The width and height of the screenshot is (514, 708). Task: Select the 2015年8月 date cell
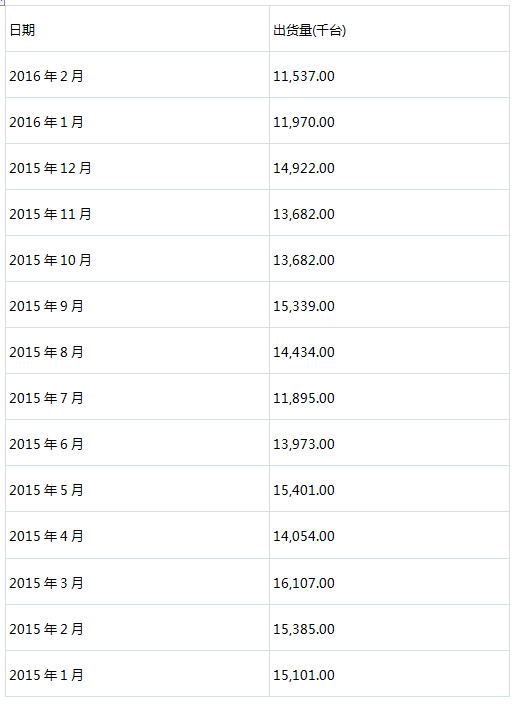tap(137, 351)
